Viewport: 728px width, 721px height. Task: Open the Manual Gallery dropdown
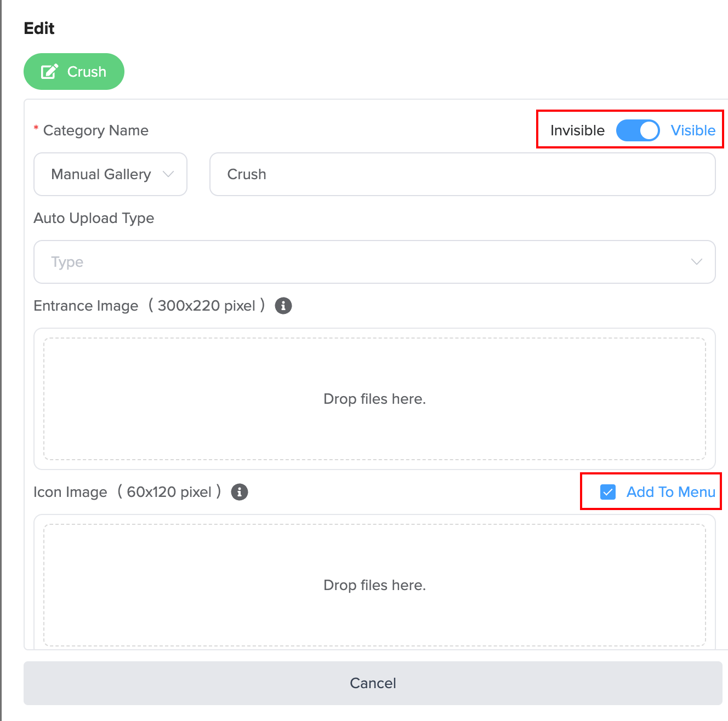click(110, 174)
